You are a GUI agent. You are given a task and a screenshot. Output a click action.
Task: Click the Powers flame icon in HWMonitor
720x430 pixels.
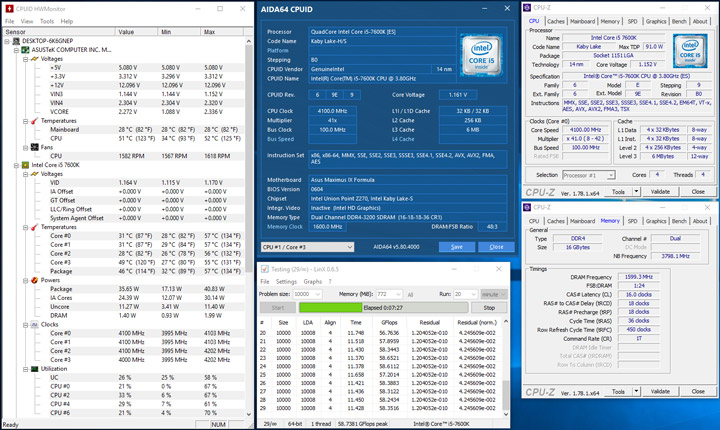[x=34, y=280]
